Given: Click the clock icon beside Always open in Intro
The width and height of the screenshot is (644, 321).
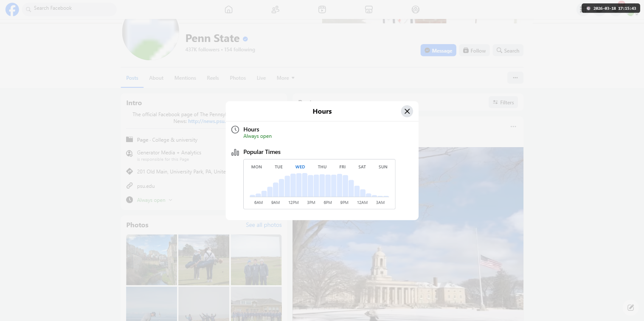Looking at the screenshot, I should 129,200.
